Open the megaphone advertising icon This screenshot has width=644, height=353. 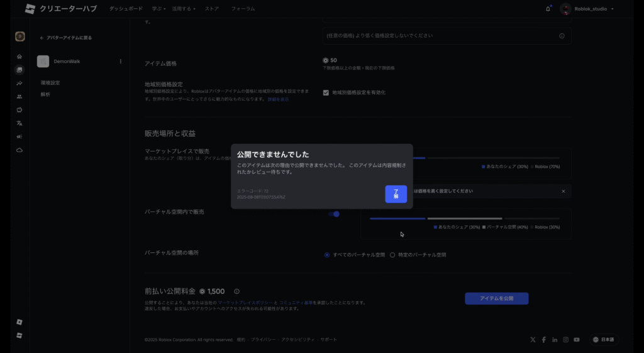coord(19,137)
